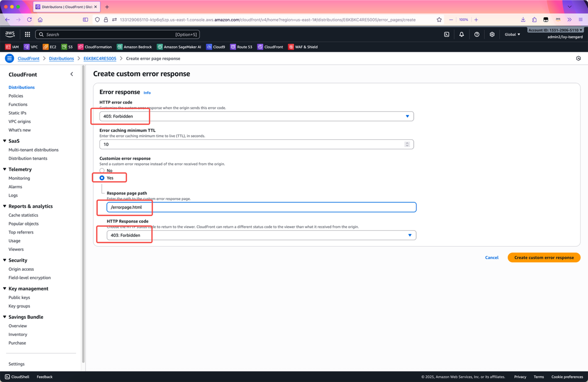Open the notifications bell

(461, 34)
